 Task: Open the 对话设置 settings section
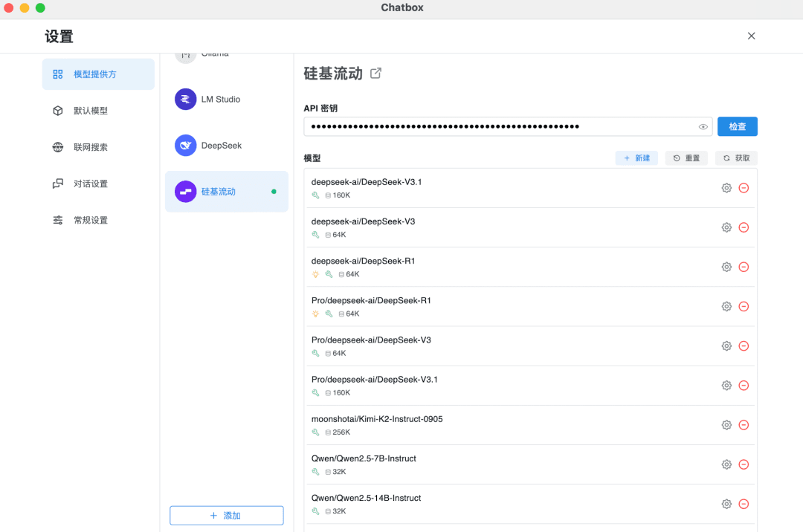[98, 184]
